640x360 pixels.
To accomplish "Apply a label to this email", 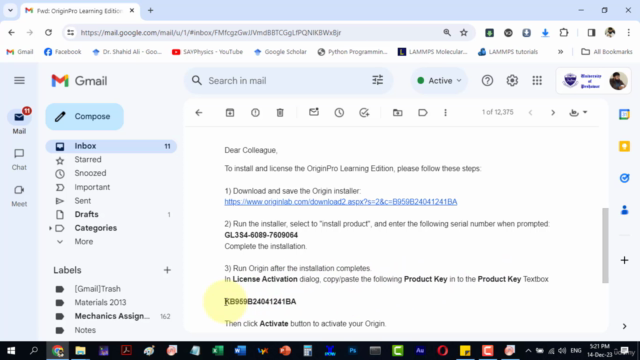I will [422, 113].
